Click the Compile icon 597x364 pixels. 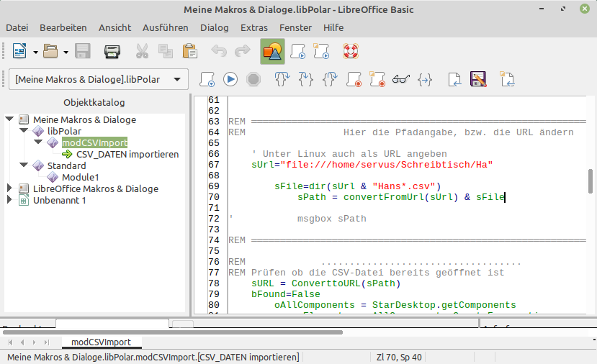(x=207, y=80)
